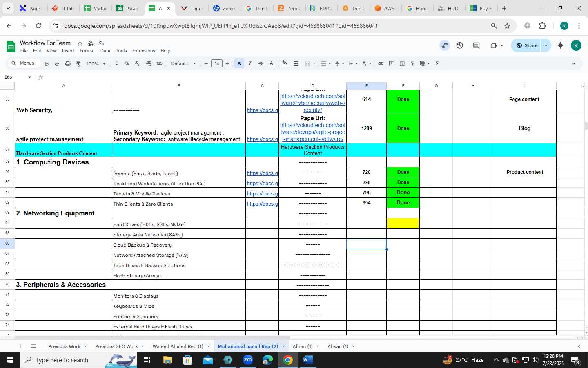This screenshot has width=588, height=368.
Task: Open the Functions sigma icon
Action: point(437,63)
